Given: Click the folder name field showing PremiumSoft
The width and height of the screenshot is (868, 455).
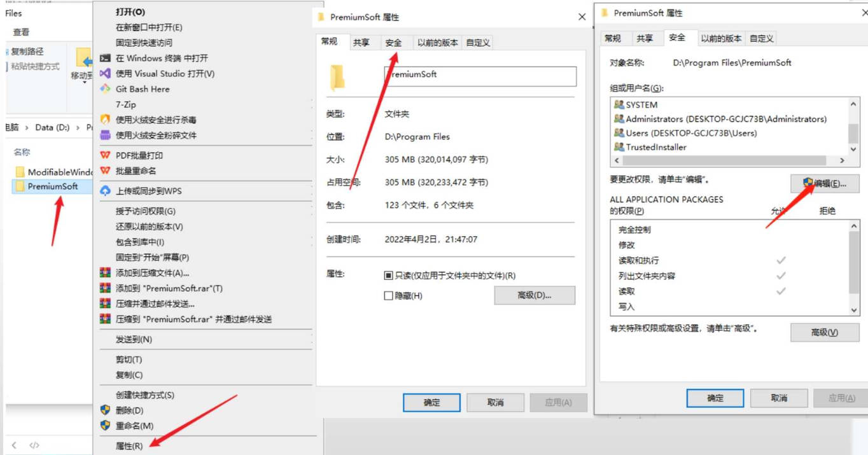Looking at the screenshot, I should tap(480, 76).
